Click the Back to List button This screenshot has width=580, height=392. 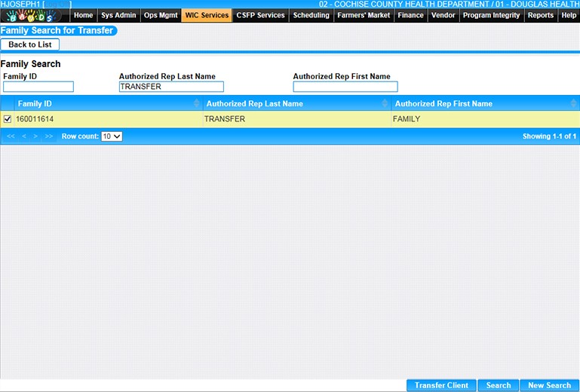[x=29, y=44]
